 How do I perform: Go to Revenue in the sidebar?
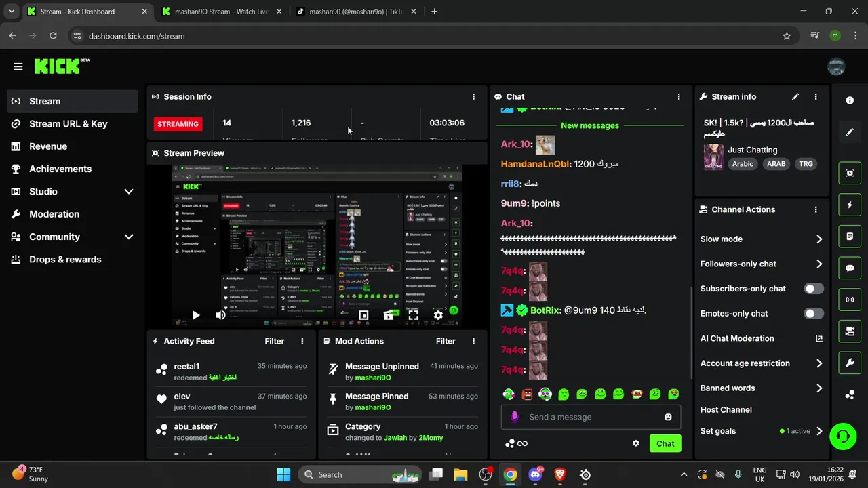click(x=73, y=146)
